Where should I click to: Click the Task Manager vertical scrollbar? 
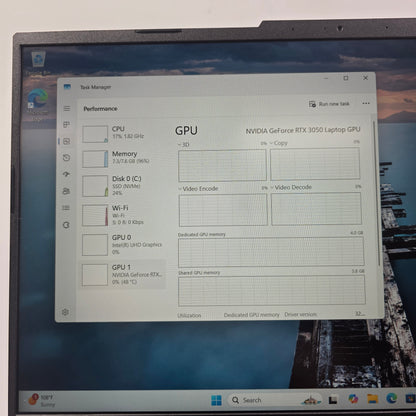(377, 193)
